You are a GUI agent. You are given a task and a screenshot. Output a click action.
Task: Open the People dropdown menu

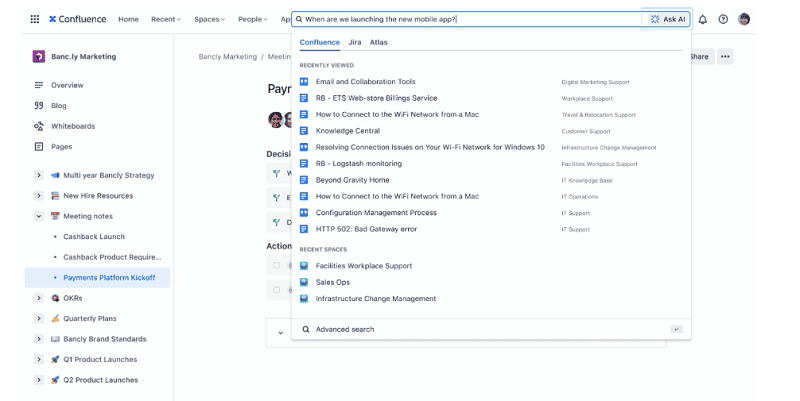tap(253, 19)
